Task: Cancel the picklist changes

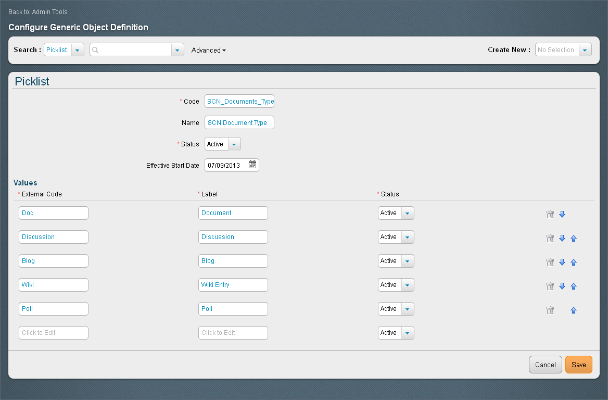Action: tap(545, 365)
